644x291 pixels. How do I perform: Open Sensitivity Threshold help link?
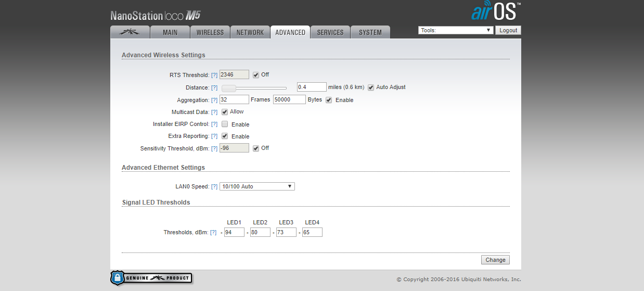(x=214, y=148)
